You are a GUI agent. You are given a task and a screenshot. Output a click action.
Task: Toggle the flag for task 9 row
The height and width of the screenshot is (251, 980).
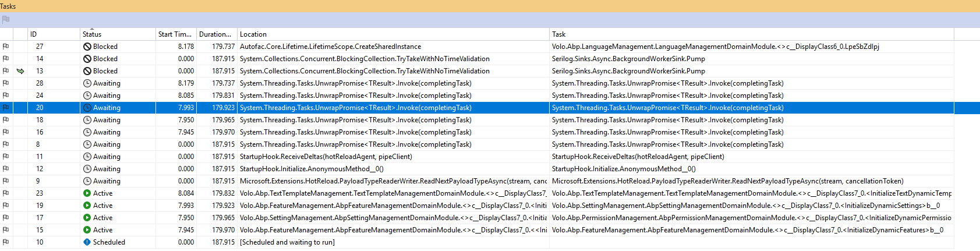6,181
